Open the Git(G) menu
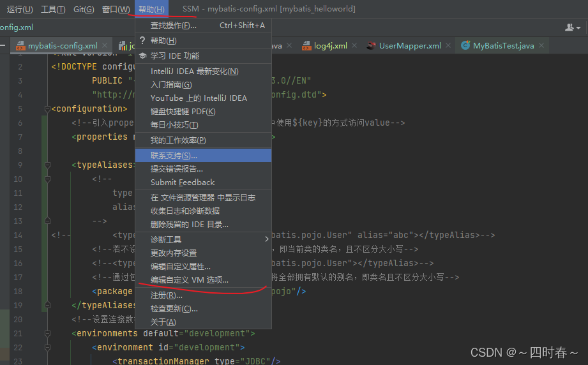Image resolution: width=588 pixels, height=365 pixels. (84, 9)
